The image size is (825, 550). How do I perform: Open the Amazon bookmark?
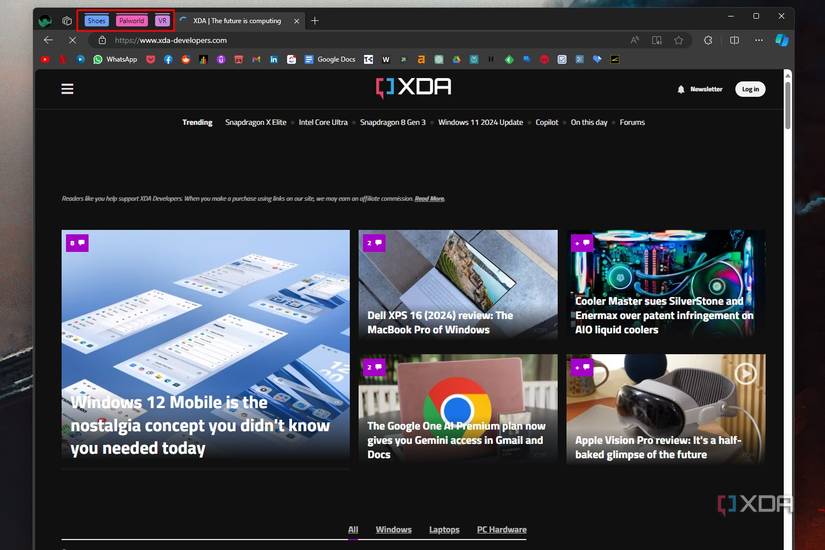(421, 59)
